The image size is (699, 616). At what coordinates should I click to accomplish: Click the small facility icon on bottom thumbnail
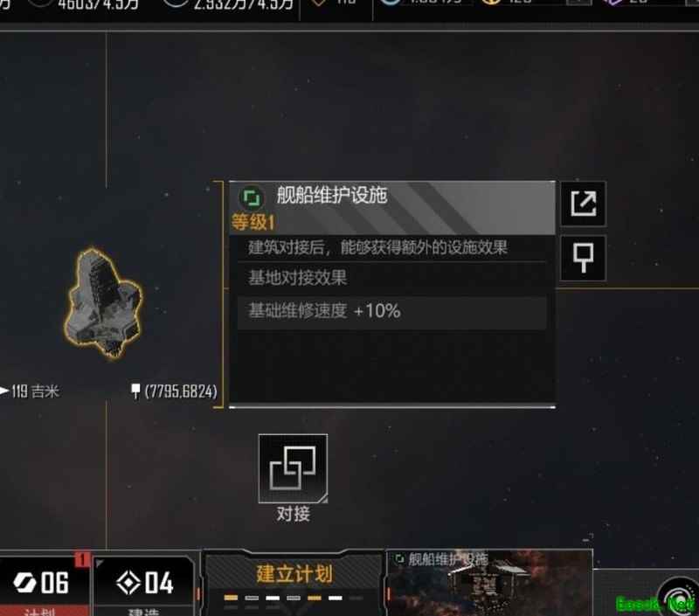[399, 558]
